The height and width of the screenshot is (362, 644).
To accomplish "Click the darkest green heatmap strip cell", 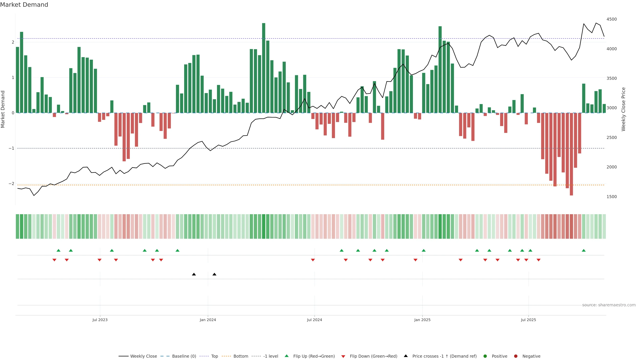I will [263, 226].
